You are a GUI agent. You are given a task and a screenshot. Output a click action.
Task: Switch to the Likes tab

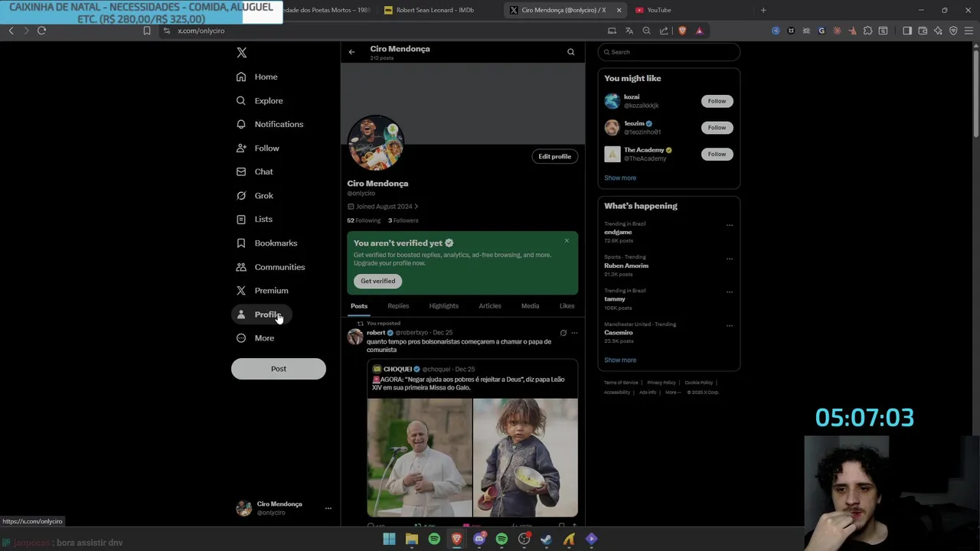(x=567, y=306)
